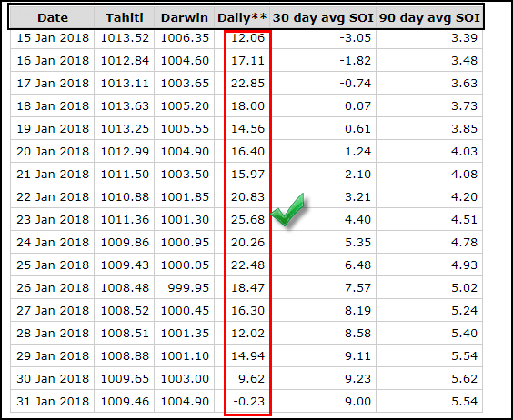Select the 21 Jan 2018 date cell
The image size is (513, 420).
pyautogui.click(x=53, y=174)
